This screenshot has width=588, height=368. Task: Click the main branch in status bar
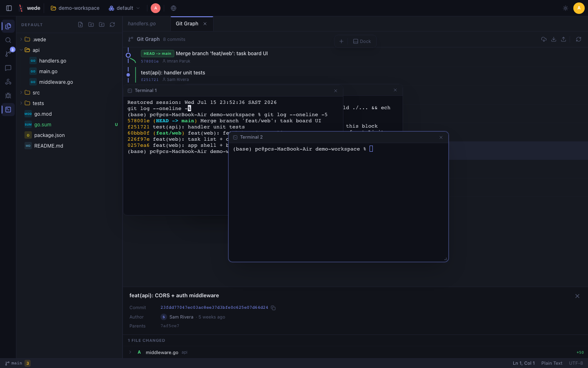(x=13, y=363)
